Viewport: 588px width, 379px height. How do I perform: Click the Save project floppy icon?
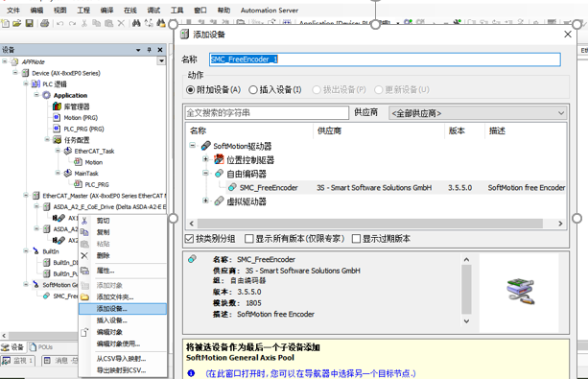pos(29,23)
